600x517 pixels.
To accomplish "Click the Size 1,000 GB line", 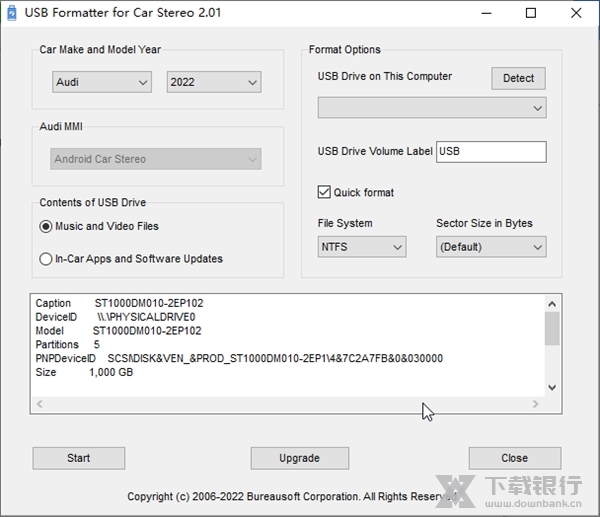I will point(84,372).
